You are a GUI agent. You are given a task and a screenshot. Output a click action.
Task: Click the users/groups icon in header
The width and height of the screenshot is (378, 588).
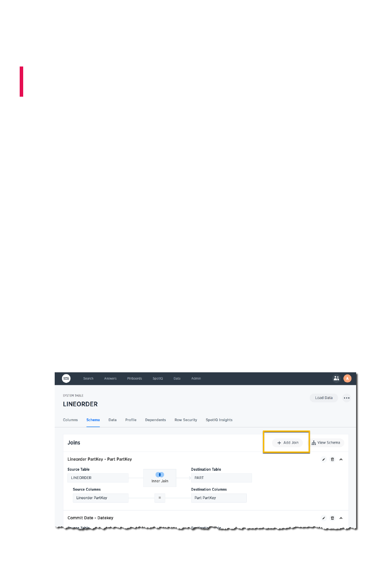tap(336, 378)
